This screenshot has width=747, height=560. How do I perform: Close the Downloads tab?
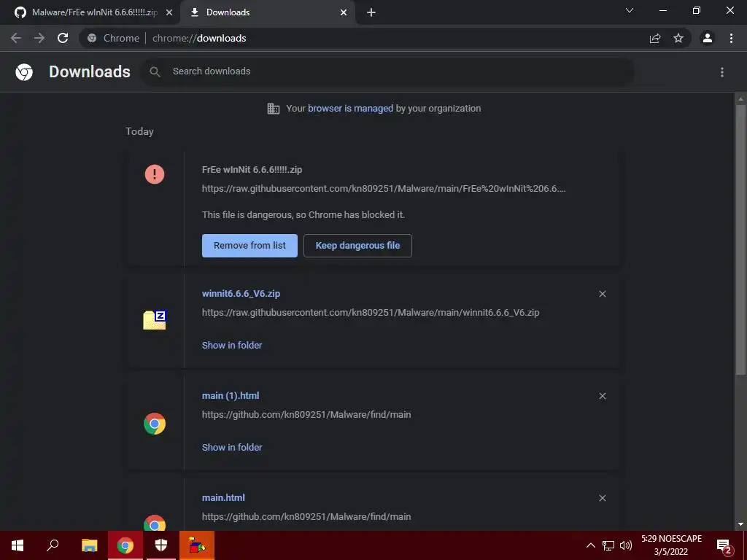click(x=344, y=12)
